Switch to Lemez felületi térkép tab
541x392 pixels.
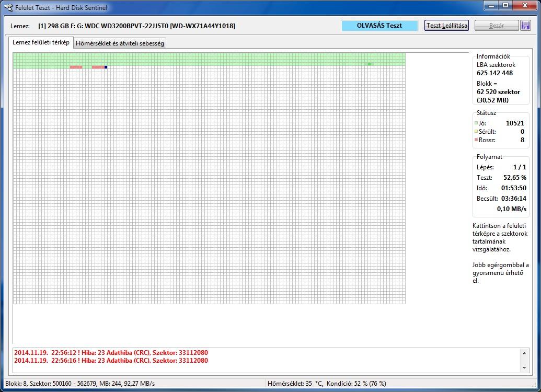point(41,42)
